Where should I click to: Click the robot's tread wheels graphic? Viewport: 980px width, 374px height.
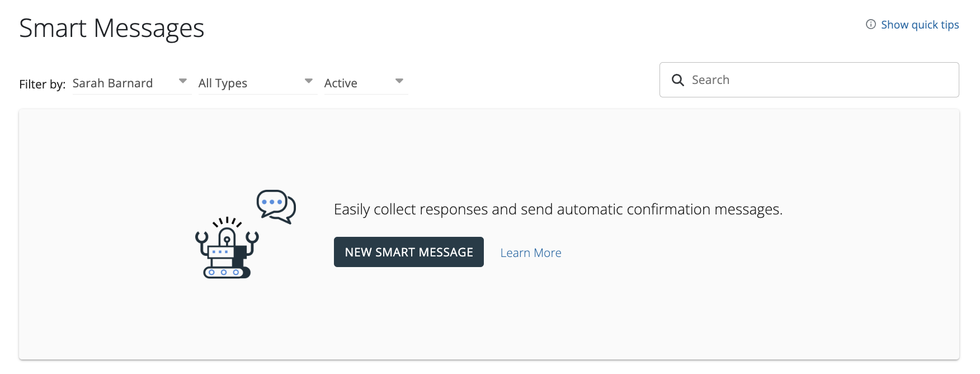[224, 273]
